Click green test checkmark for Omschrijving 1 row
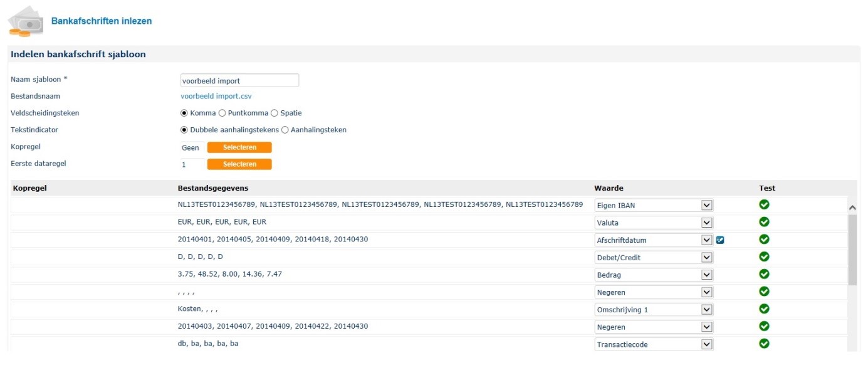 764,309
